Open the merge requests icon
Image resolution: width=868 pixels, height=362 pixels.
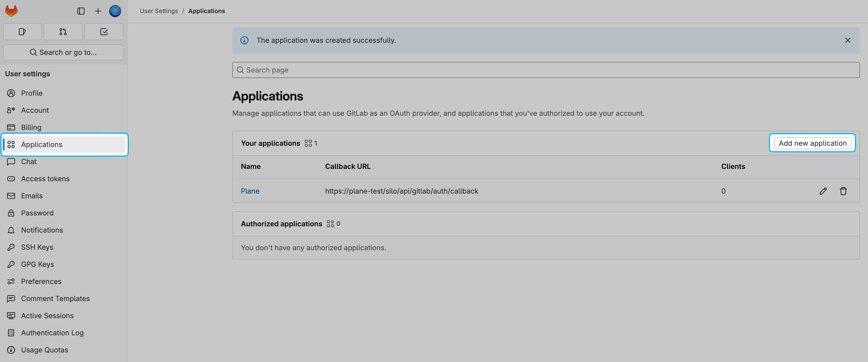click(63, 31)
